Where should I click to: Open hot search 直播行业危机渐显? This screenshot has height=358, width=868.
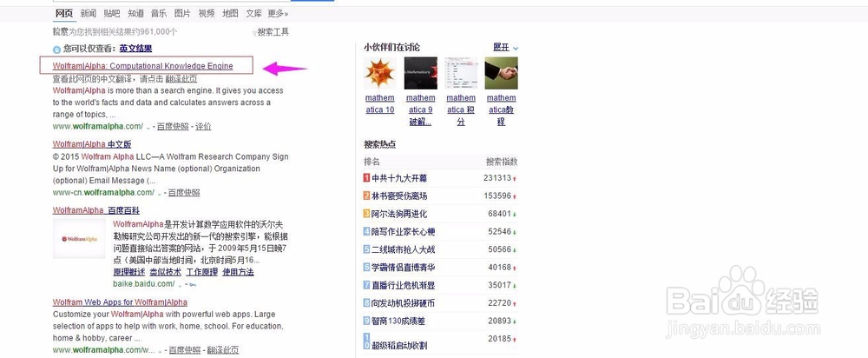[404, 285]
